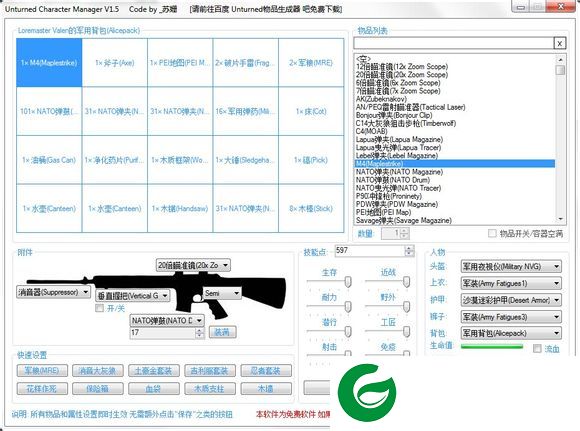
Task: Click the 保险箱 quick-set button
Action: tap(98, 388)
